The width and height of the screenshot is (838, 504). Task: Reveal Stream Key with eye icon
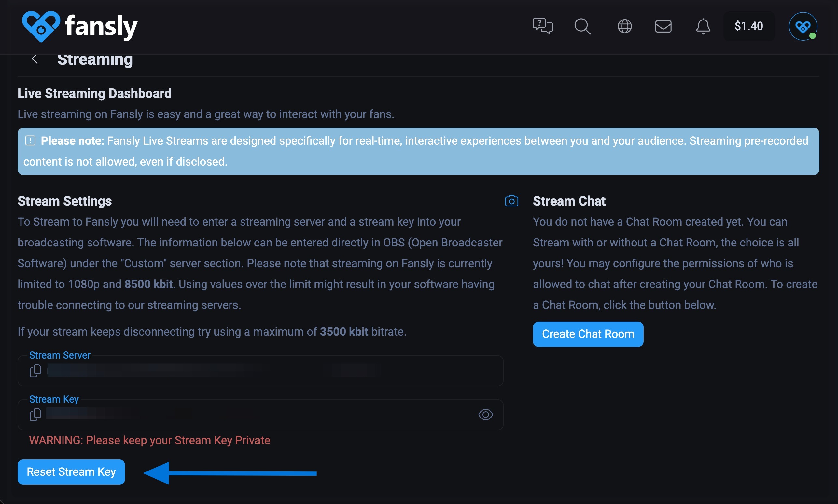click(x=485, y=414)
